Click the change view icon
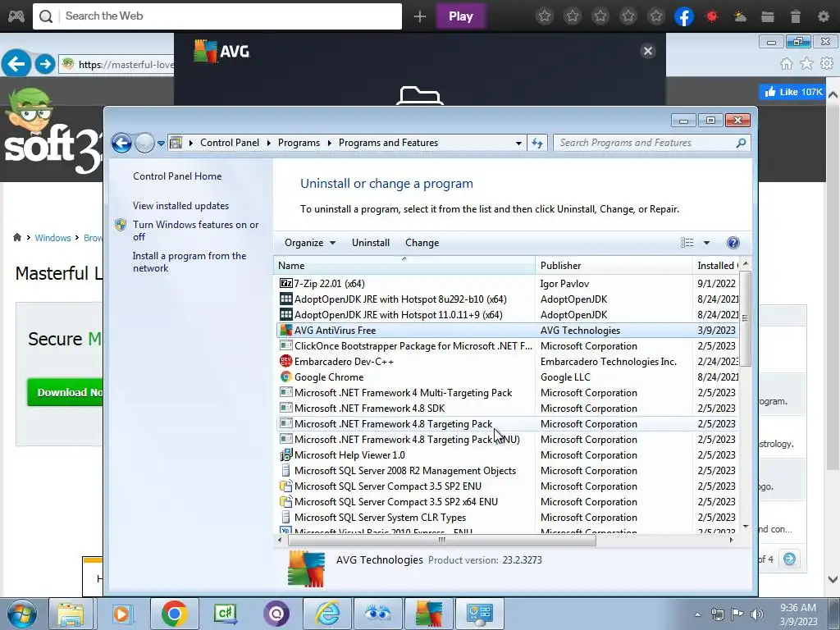 [687, 243]
